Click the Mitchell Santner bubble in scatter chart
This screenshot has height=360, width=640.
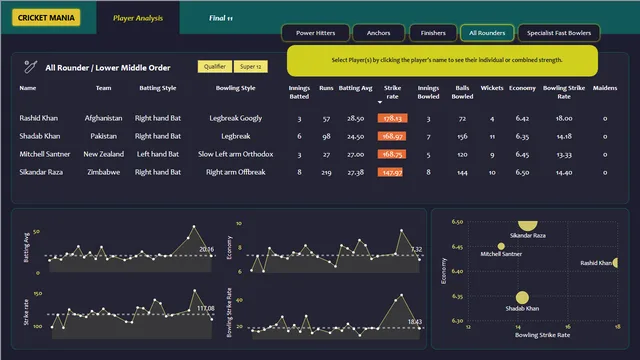(x=501, y=246)
